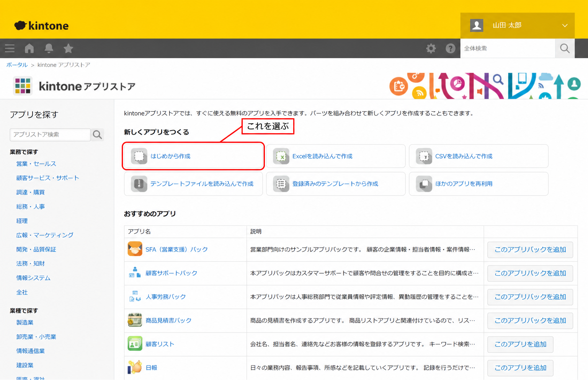Open 情報システム category
This screenshot has height=380, width=588.
pyautogui.click(x=33, y=278)
